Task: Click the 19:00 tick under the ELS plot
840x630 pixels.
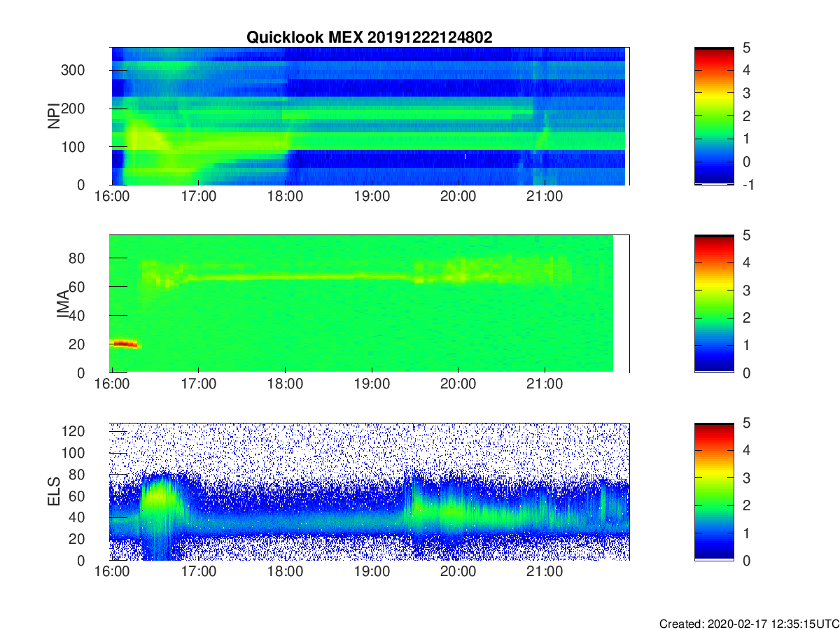Action: pos(372,572)
